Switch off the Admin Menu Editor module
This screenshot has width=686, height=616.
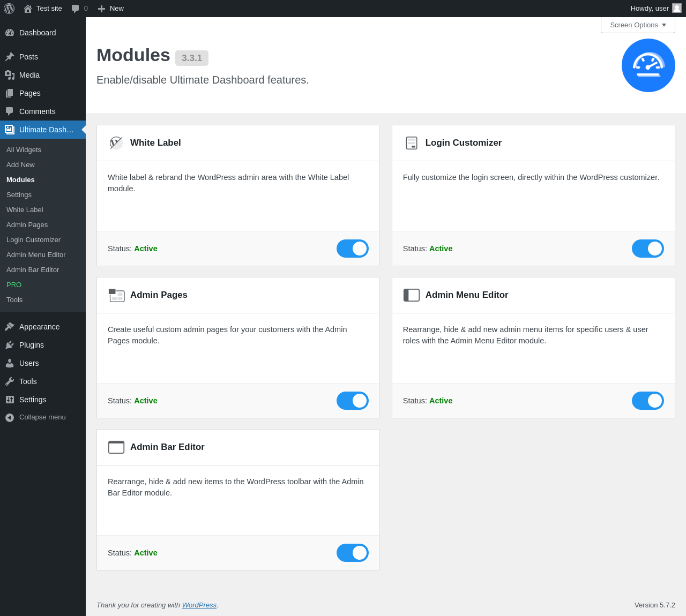click(648, 401)
